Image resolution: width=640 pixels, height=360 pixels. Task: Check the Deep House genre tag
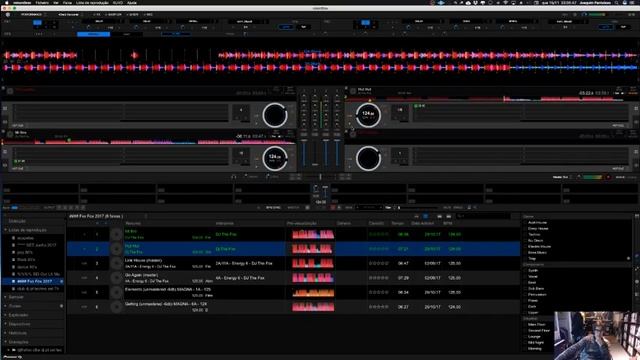click(525, 229)
